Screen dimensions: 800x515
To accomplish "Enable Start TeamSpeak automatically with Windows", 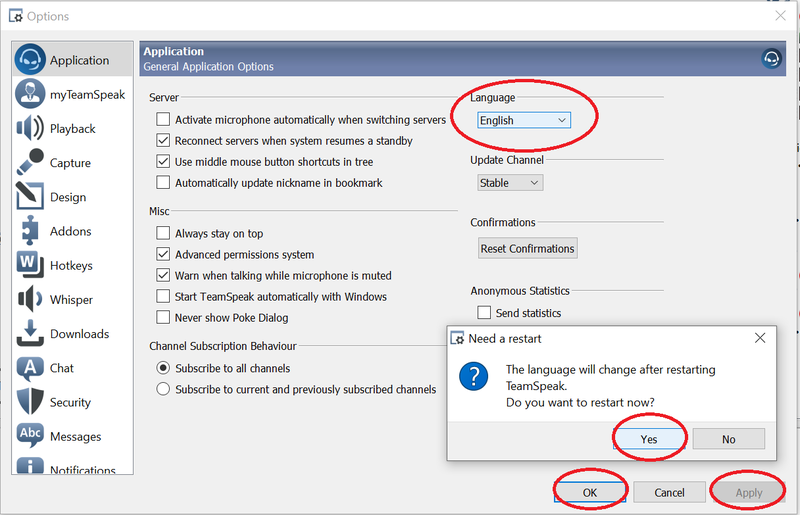I will pyautogui.click(x=163, y=296).
